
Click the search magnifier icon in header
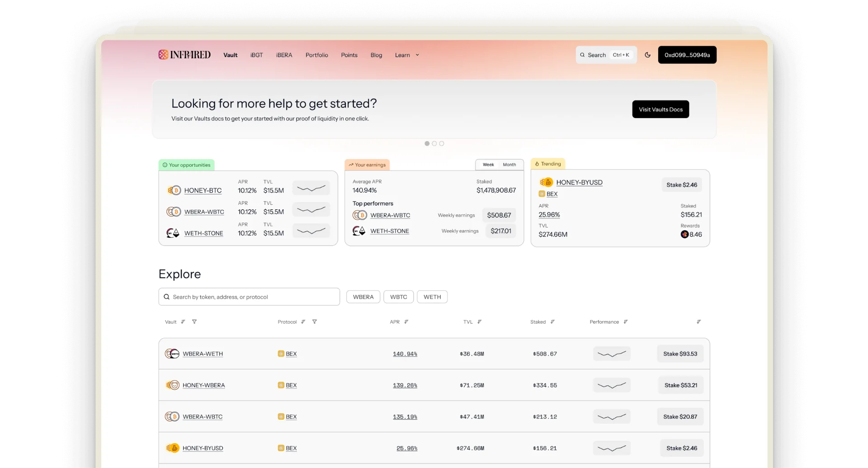[x=582, y=55]
